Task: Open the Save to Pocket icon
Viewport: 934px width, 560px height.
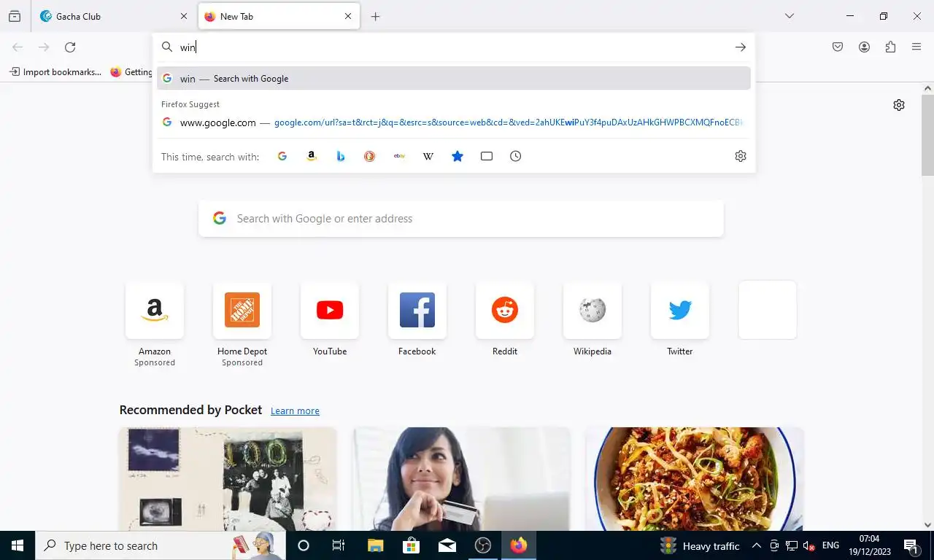Action: pos(838,47)
